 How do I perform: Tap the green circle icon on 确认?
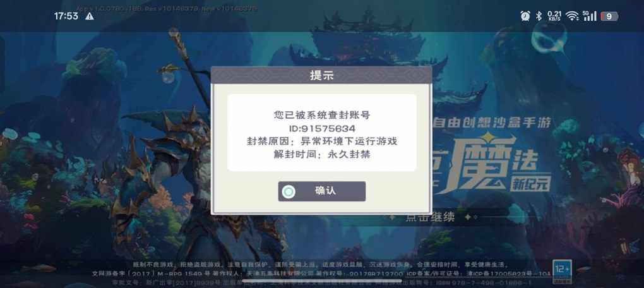289,191
